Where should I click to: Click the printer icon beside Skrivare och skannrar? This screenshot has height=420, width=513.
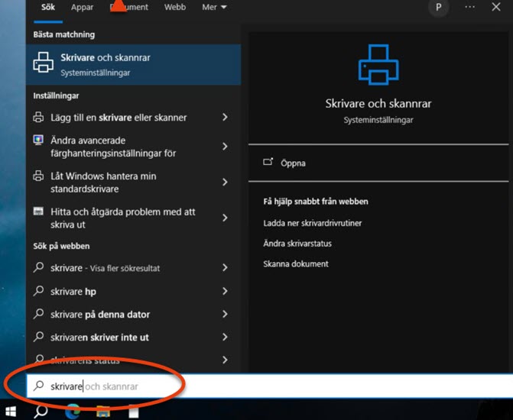click(x=43, y=62)
